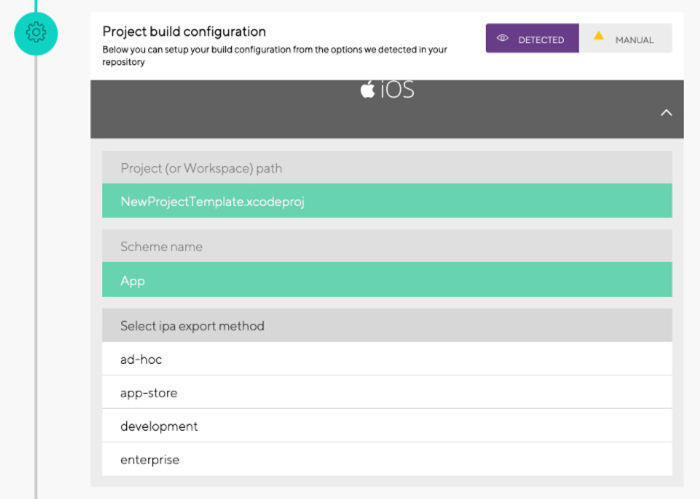Click the iOS text label in header

pos(397,89)
